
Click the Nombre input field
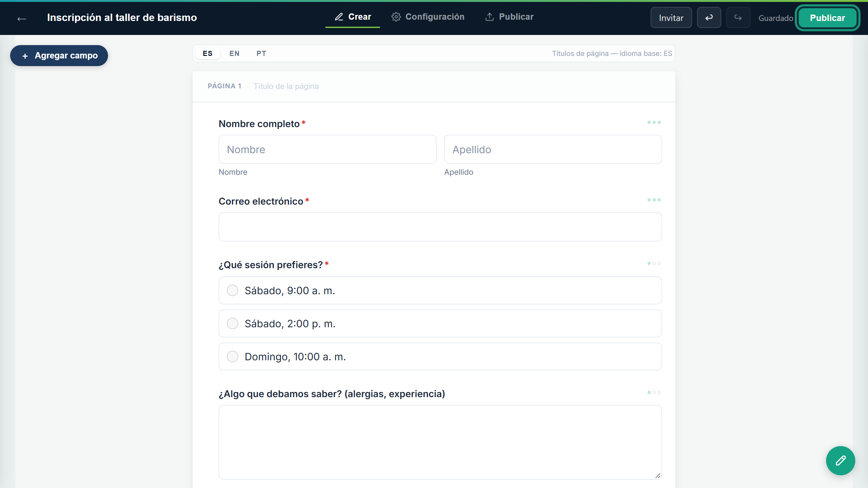coord(327,149)
